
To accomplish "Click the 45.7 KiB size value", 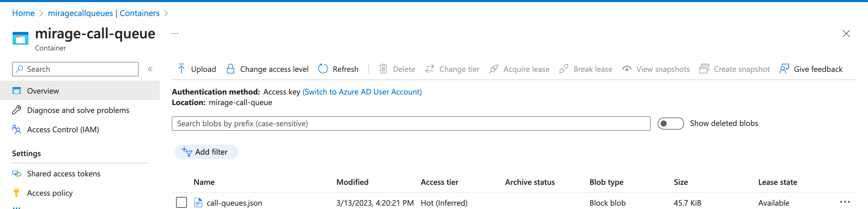I will point(687,203).
